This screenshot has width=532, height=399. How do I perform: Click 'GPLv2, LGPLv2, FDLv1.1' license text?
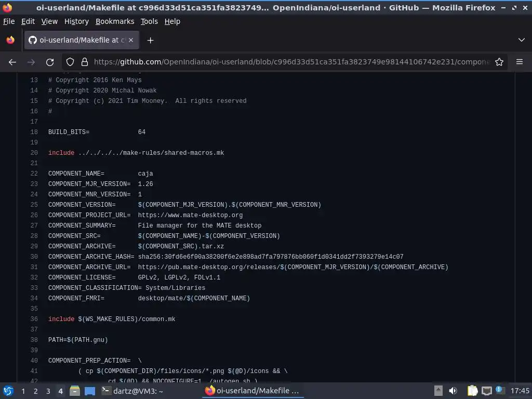pos(179,277)
